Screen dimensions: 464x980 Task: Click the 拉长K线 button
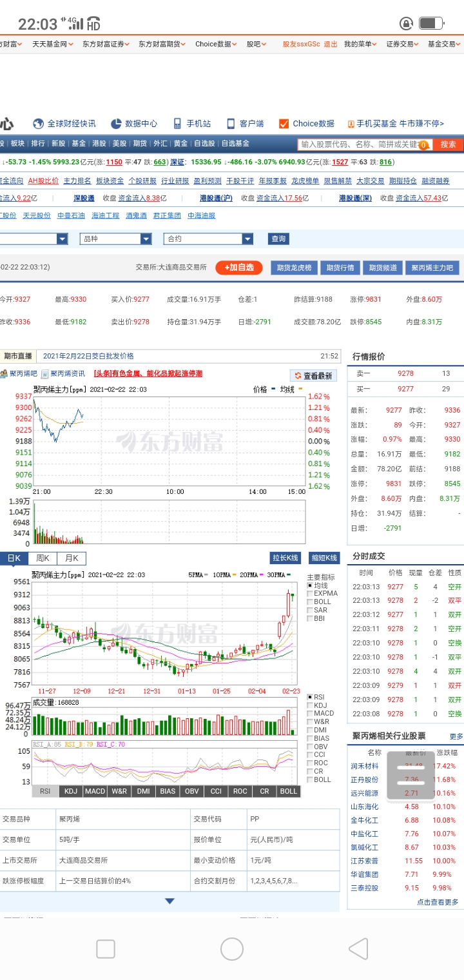coord(285,558)
